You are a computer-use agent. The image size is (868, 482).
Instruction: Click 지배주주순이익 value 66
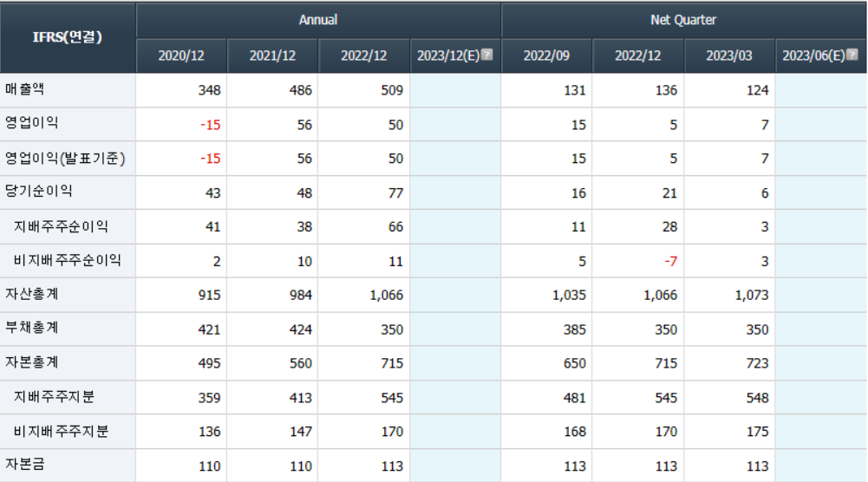point(395,227)
